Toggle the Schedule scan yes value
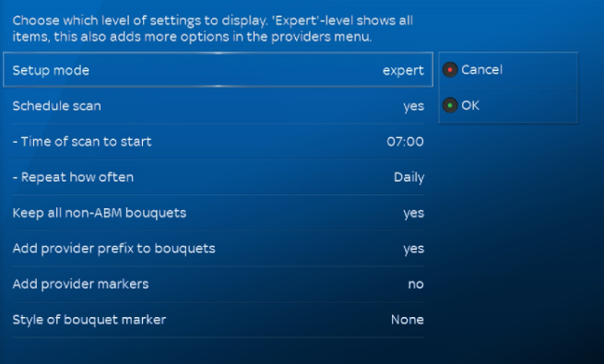This screenshot has height=364, width=604. pyautogui.click(x=414, y=106)
